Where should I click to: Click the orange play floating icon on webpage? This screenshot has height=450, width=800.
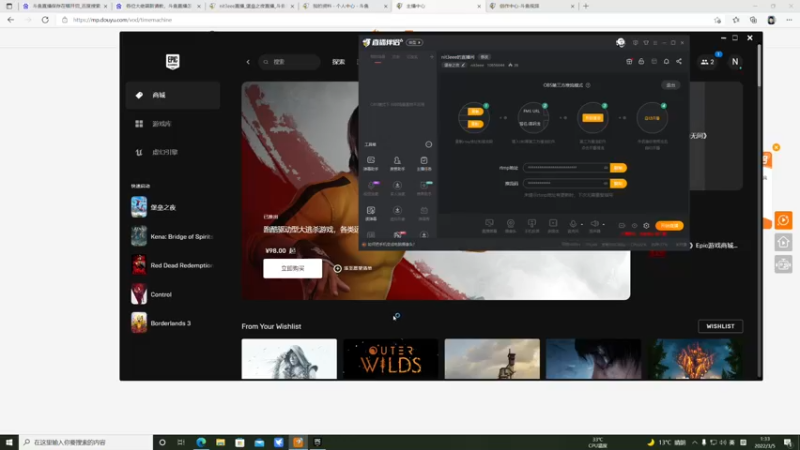(783, 220)
